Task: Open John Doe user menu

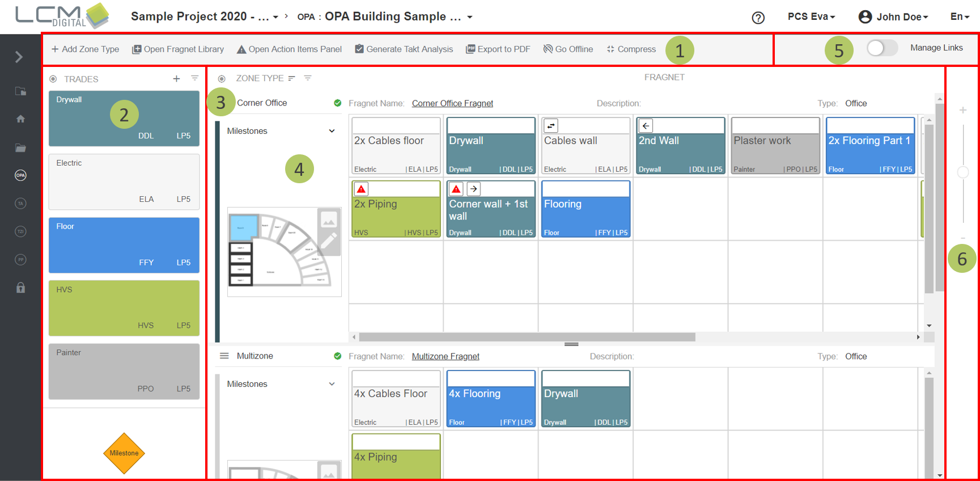Action: pos(893,17)
